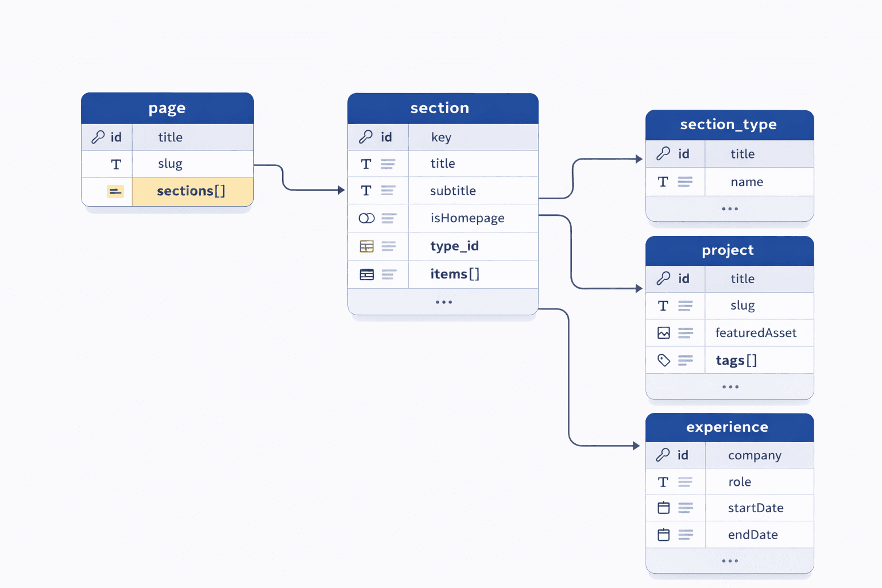Select the experience table header
Viewport: 882px width, 588px height.
(x=727, y=427)
